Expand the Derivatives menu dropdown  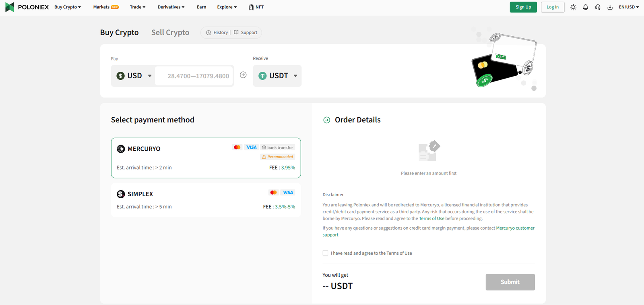(171, 7)
